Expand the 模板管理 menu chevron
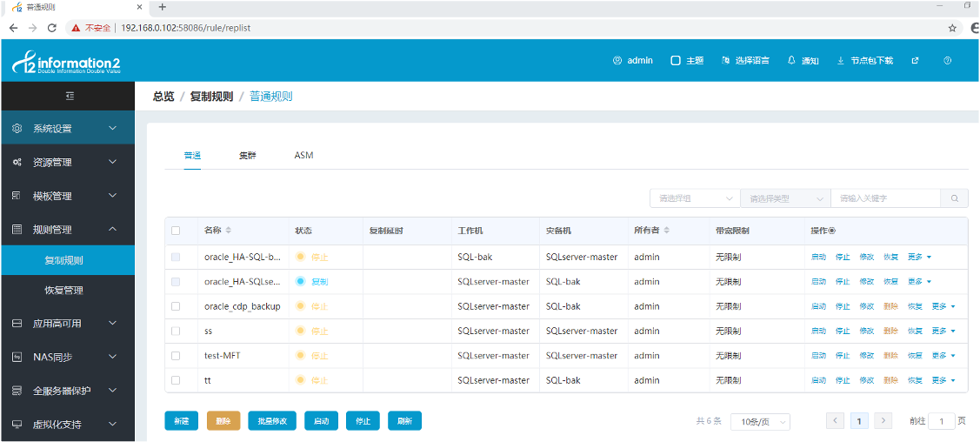Screen dimensions: 980x442 112,196
